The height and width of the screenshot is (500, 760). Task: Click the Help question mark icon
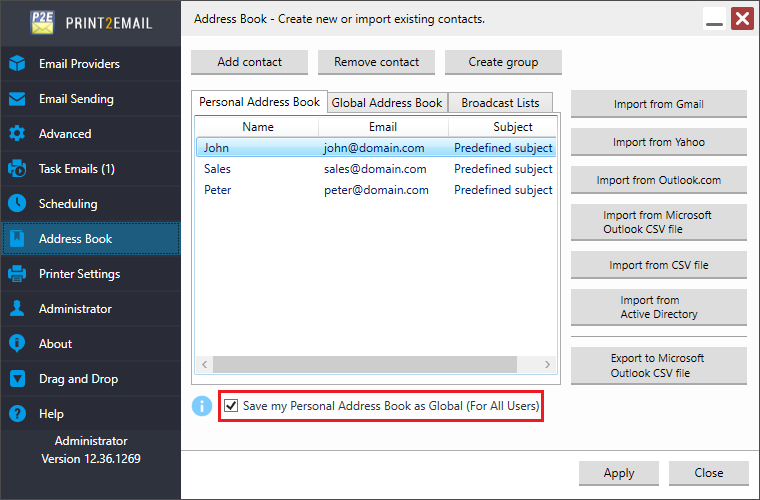(17, 414)
